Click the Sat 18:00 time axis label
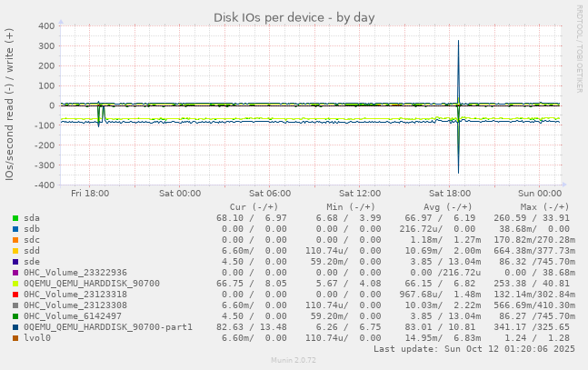588x370 pixels. (450, 194)
